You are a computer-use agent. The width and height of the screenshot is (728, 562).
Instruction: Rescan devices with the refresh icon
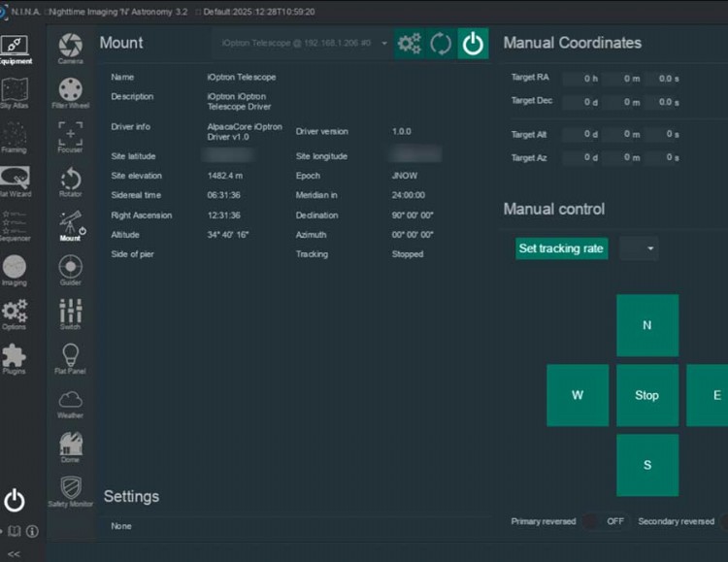point(441,44)
